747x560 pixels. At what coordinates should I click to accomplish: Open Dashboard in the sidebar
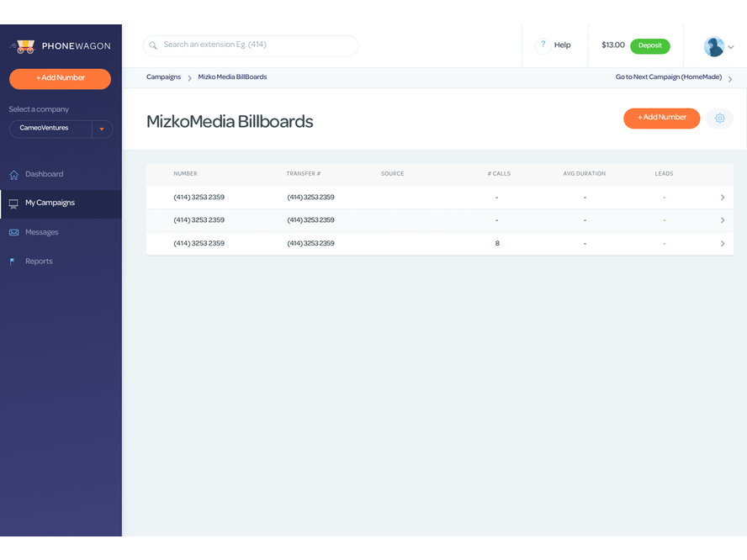click(x=45, y=174)
